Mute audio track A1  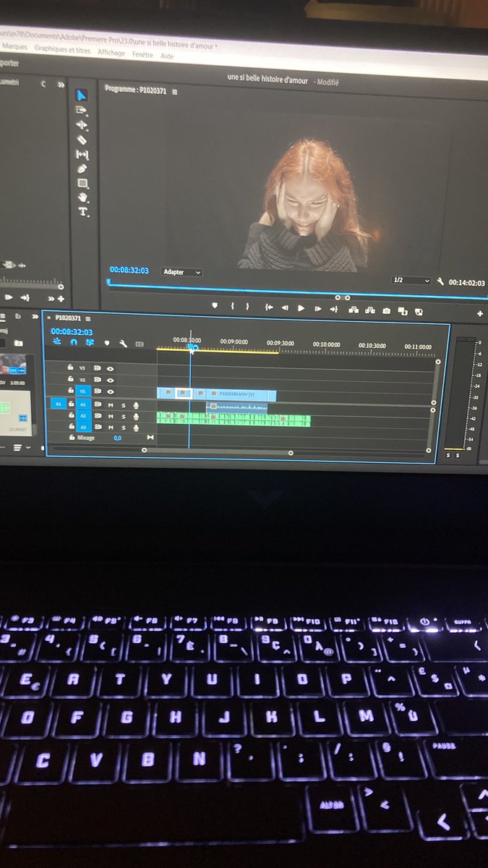(x=111, y=405)
